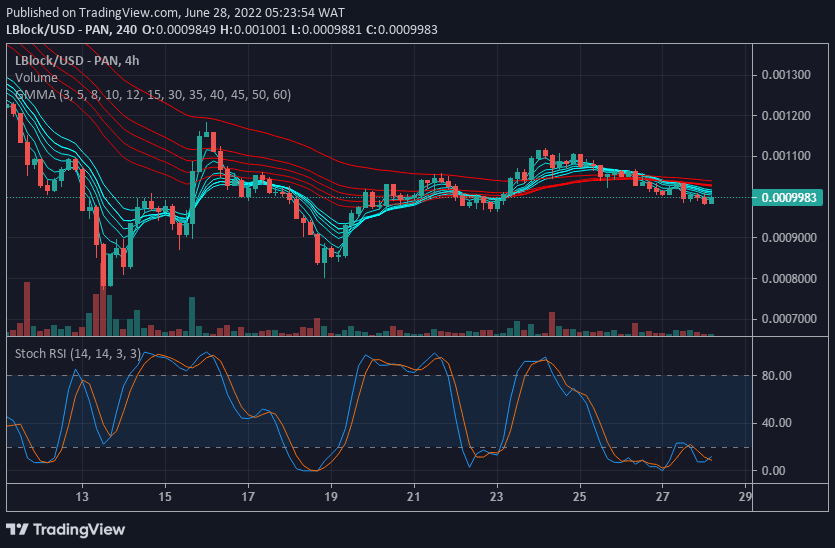
Task: Select date 17 on the time axis
Action: 248,497
